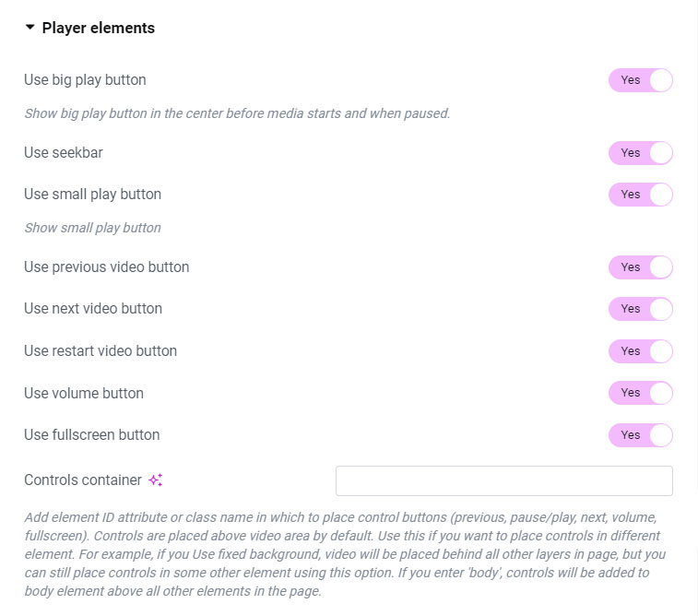Disable the Use next video button switch
698x616 pixels.
(x=640, y=309)
